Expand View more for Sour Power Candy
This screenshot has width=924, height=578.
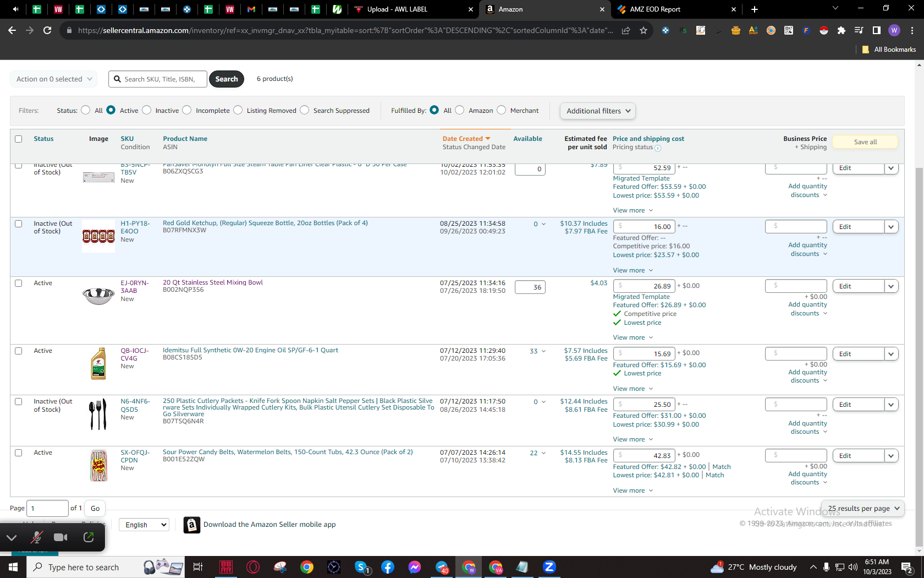(633, 490)
